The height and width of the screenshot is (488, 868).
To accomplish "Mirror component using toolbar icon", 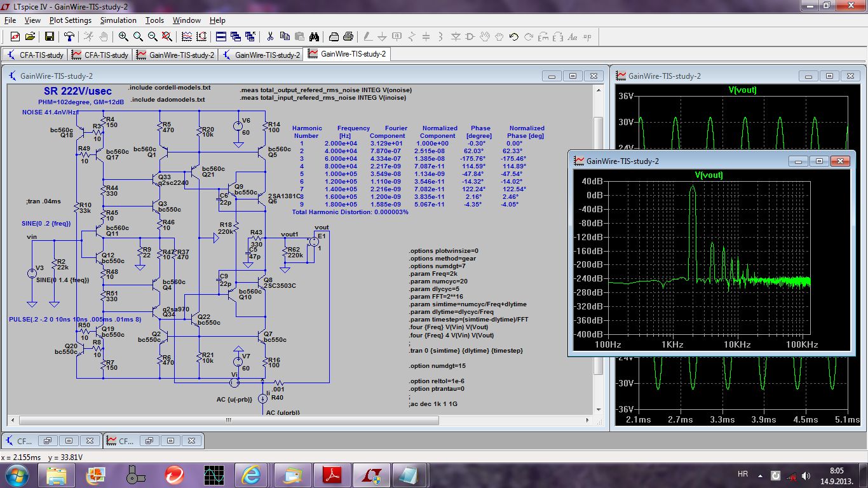I will 558,37.
